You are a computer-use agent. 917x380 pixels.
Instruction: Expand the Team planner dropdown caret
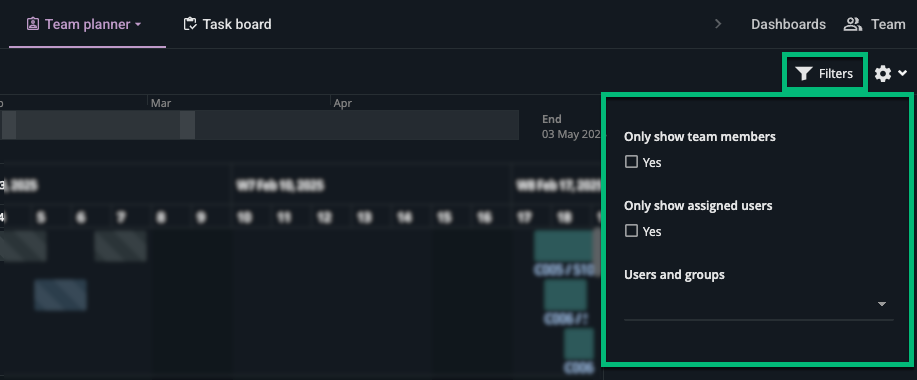coord(138,25)
